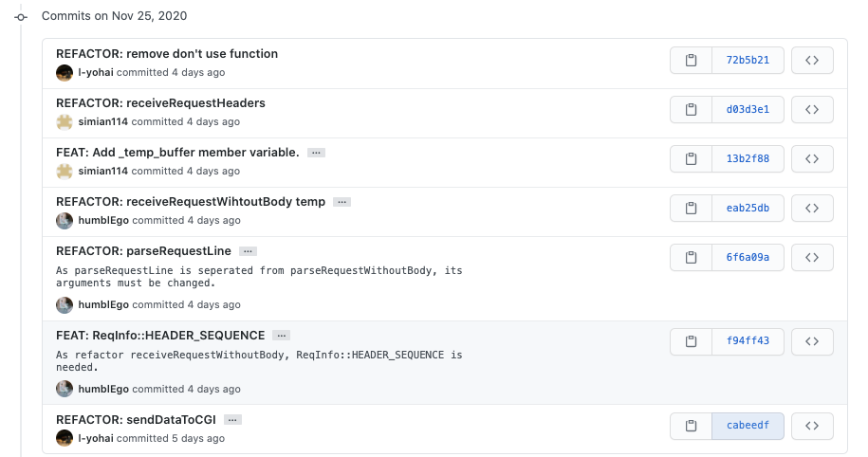Click humblEgo avatar on parseRequestLine commit
This screenshot has width=868, height=457.
click(x=65, y=305)
